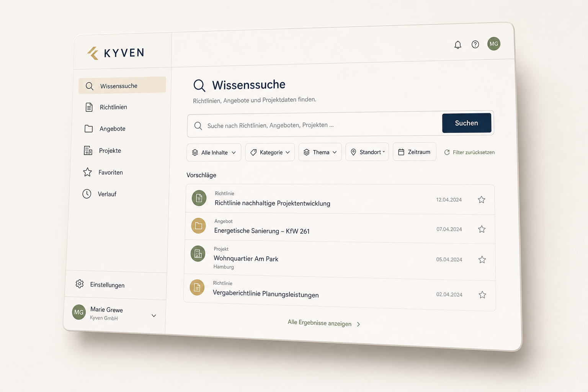Click the Verlauf clock icon in sidebar
Image resolution: width=588 pixels, height=392 pixels.
[87, 194]
